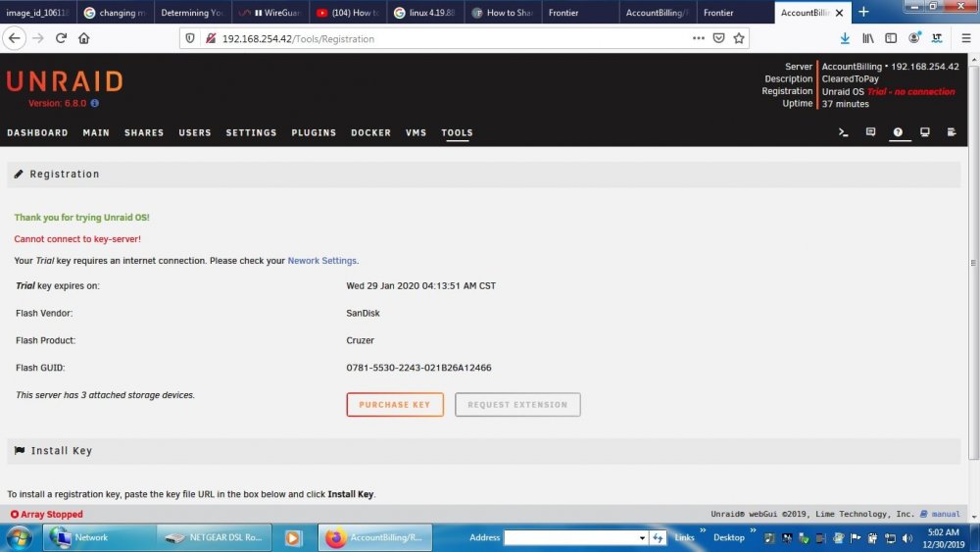Open the manual link in footer
Viewport: 980px width, 552px height.
click(x=946, y=514)
